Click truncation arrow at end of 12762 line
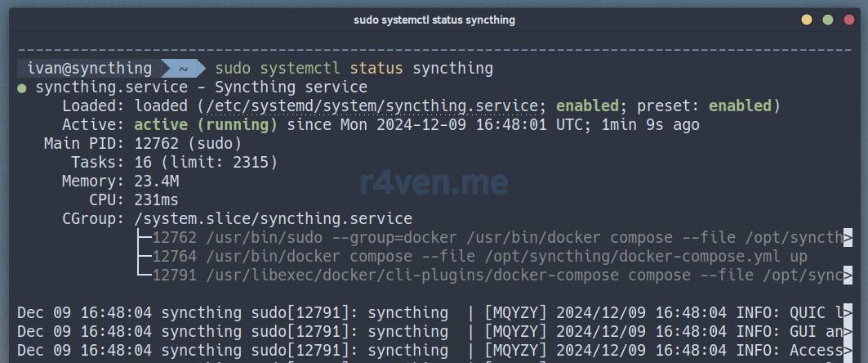 (847, 238)
